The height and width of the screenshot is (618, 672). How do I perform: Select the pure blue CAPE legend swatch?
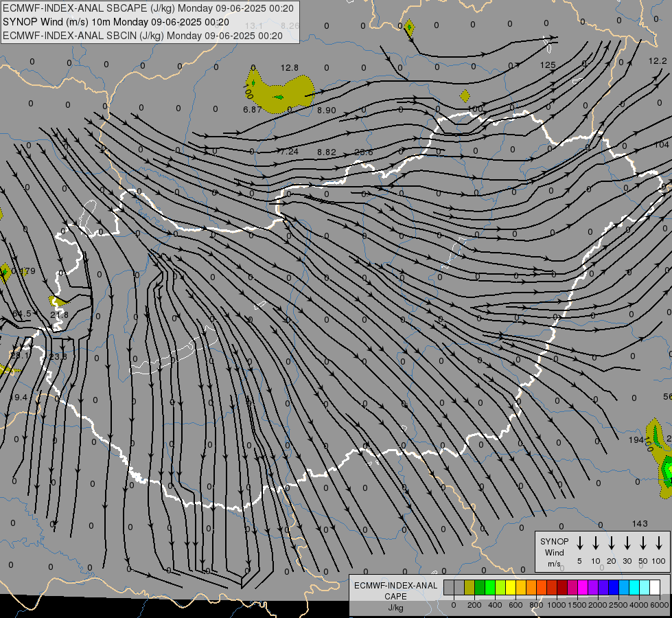614,587
